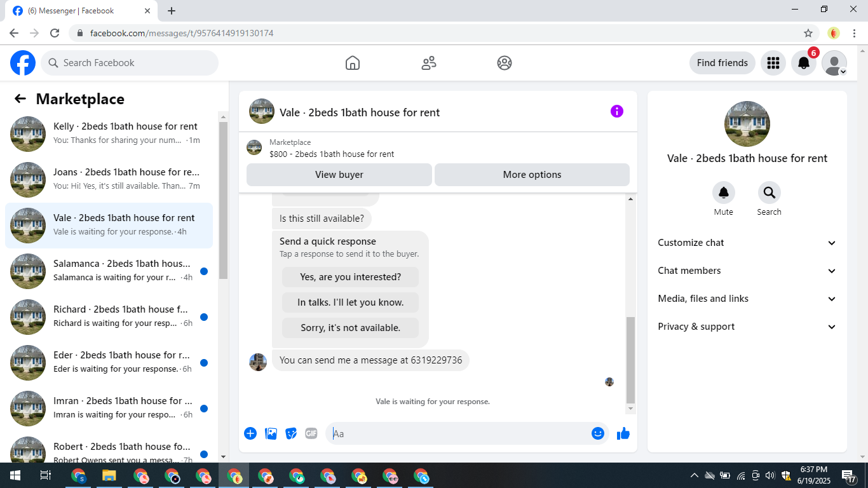Image resolution: width=868 pixels, height=488 pixels.
Task: Click the chat messages scrollbar thumb
Action: [x=630, y=360]
